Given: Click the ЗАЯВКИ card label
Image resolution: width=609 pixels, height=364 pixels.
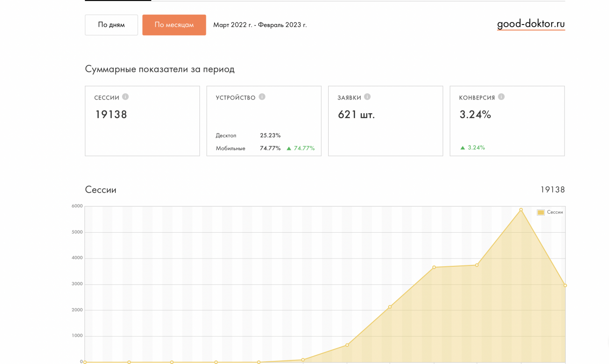Looking at the screenshot, I should (349, 98).
